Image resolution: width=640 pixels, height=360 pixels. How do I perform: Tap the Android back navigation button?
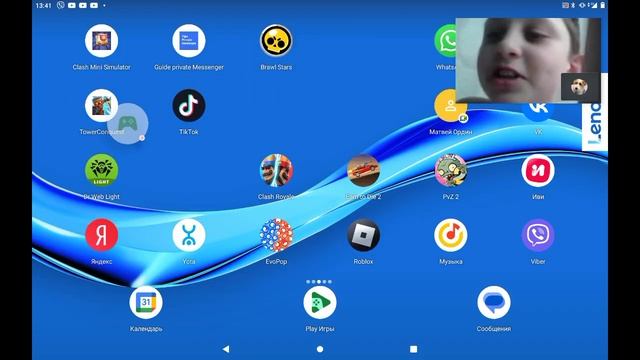(x=226, y=349)
